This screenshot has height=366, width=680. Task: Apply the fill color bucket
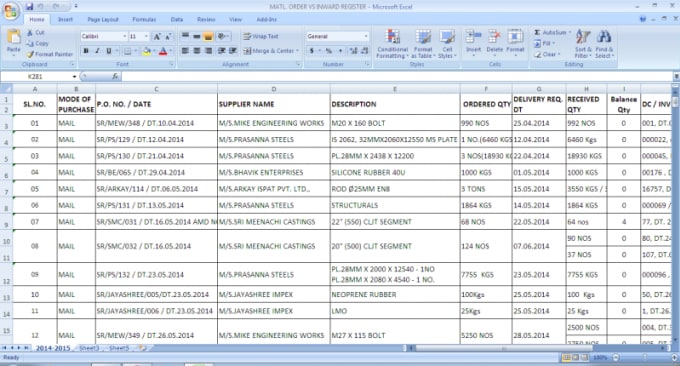pos(146,51)
